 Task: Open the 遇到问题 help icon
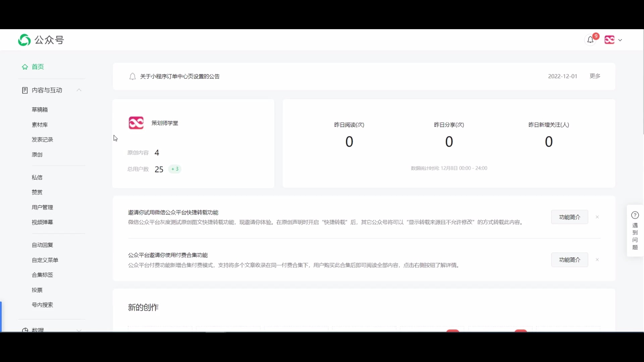(x=635, y=215)
